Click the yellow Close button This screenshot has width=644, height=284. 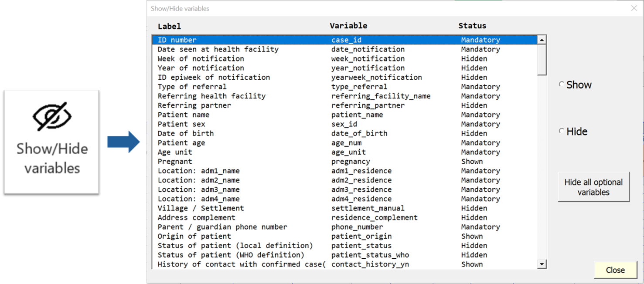click(x=615, y=270)
